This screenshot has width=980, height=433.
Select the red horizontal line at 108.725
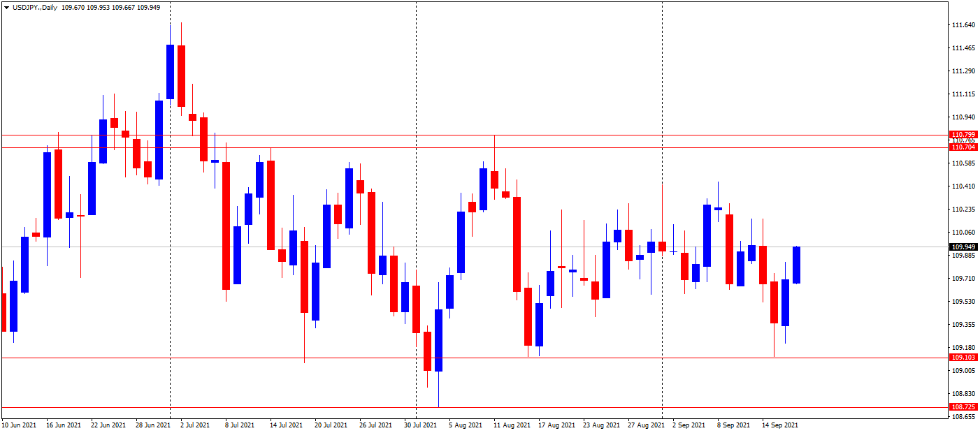[475, 407]
